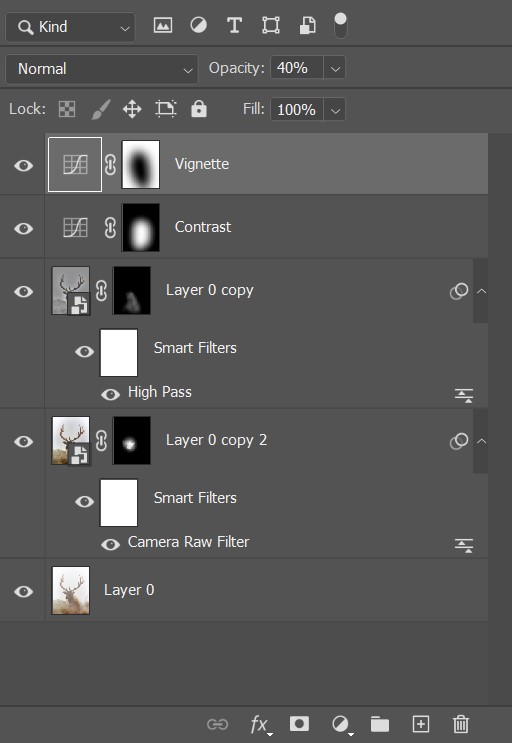
Task: Create a new group folder icon
Action: (x=380, y=724)
